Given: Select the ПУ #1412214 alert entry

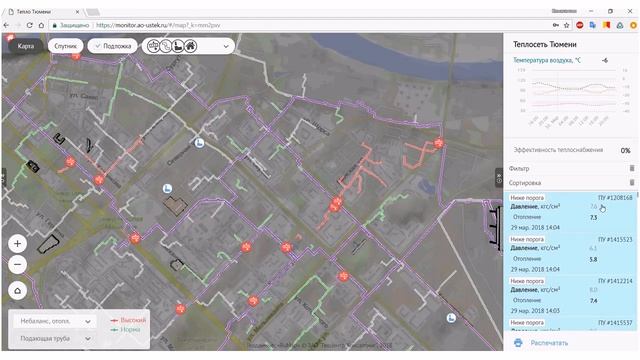Looking at the screenshot, I should [571, 296].
